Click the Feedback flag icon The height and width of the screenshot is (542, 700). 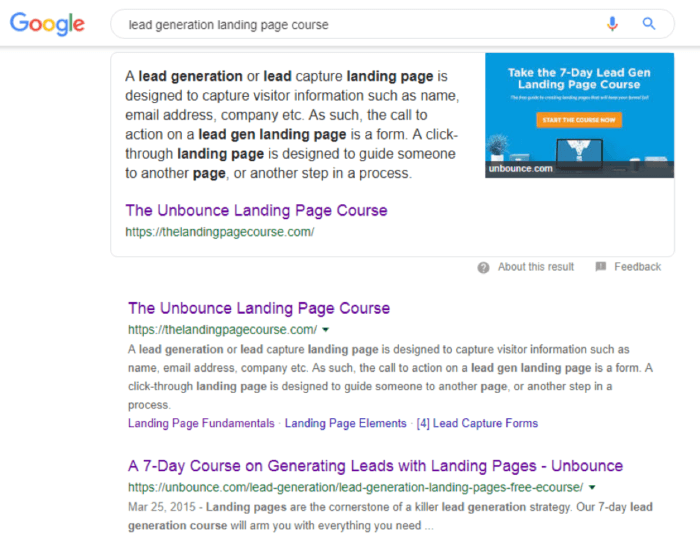pos(601,267)
